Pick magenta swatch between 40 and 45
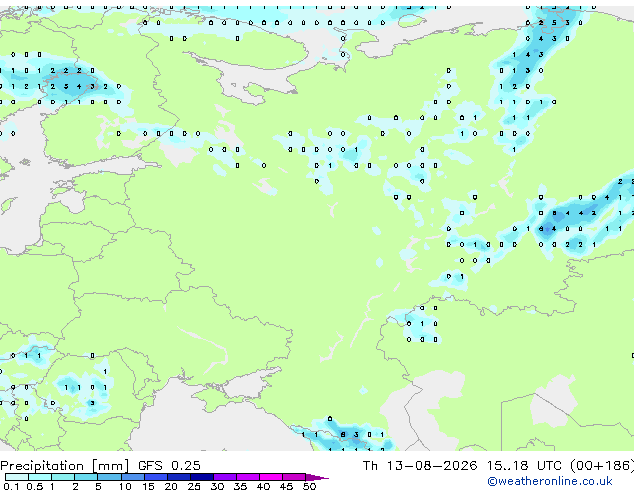Screen dimensions: 634x490 [271, 477]
